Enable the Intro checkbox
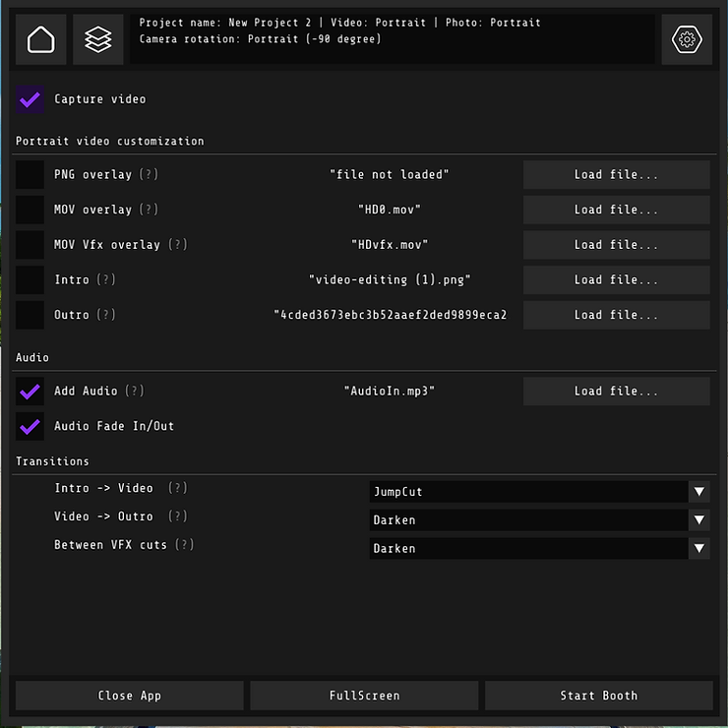The width and height of the screenshot is (728, 728). (30, 280)
